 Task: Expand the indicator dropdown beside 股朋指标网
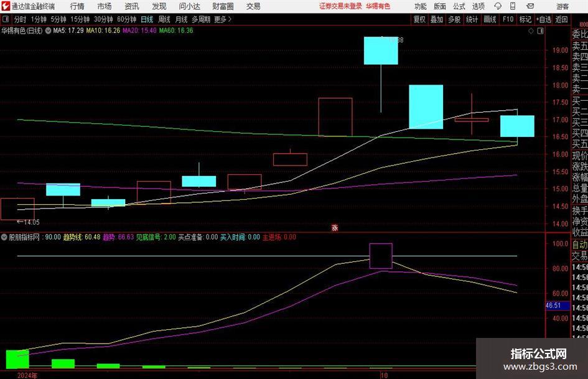click(x=4, y=237)
